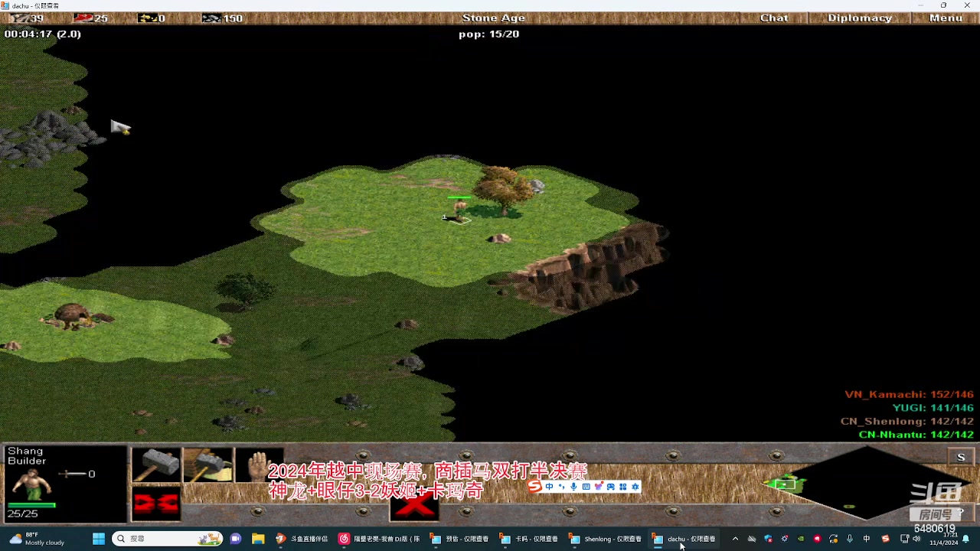Click the microphone tray icon

pos(850,539)
